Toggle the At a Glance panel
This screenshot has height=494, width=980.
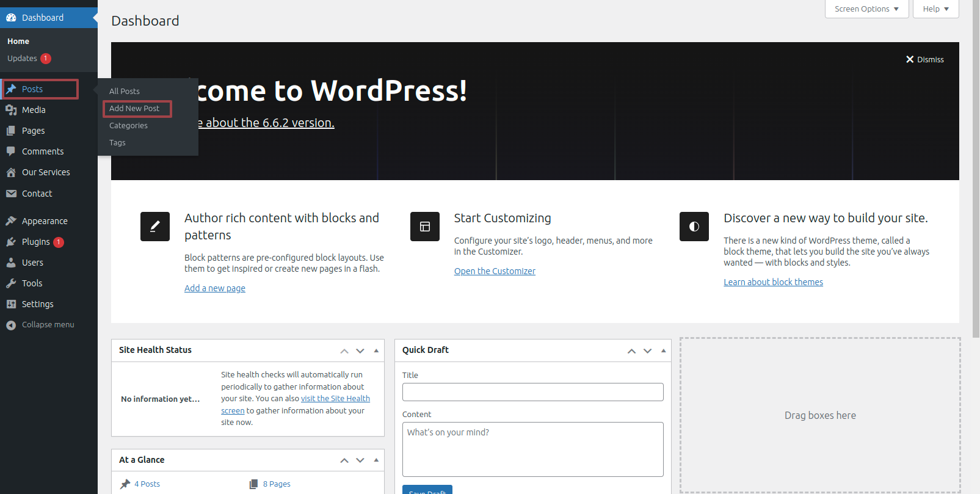376,460
